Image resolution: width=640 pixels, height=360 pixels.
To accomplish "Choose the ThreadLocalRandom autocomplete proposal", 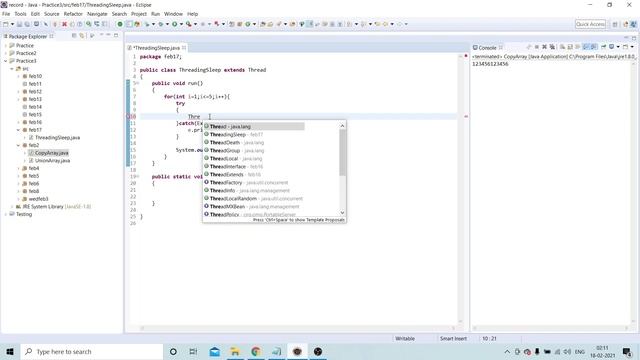I will click(254, 198).
